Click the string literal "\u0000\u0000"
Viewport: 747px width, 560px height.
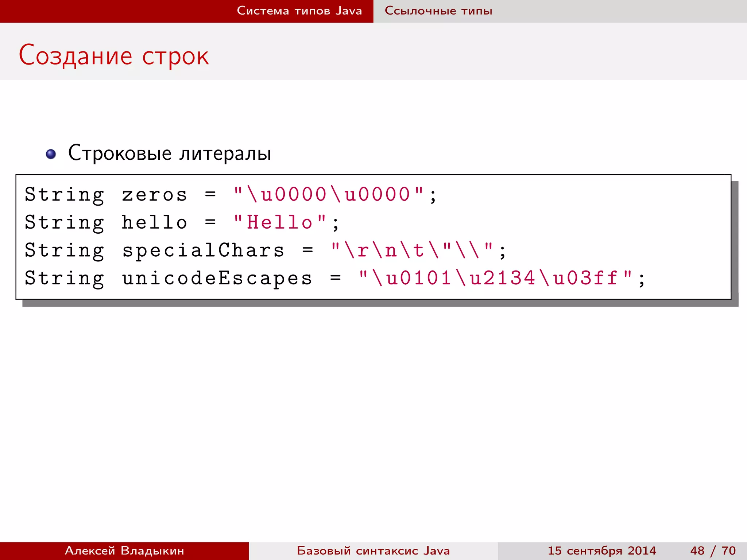328,194
